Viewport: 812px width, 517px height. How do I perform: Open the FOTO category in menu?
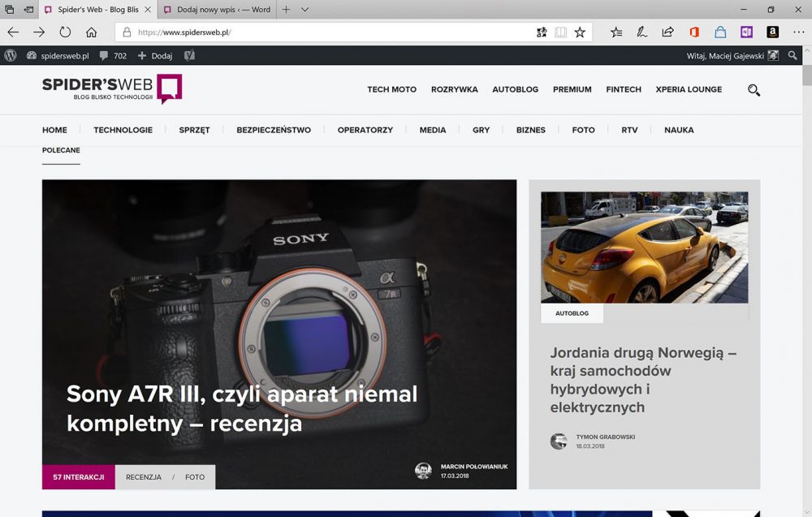[583, 130]
